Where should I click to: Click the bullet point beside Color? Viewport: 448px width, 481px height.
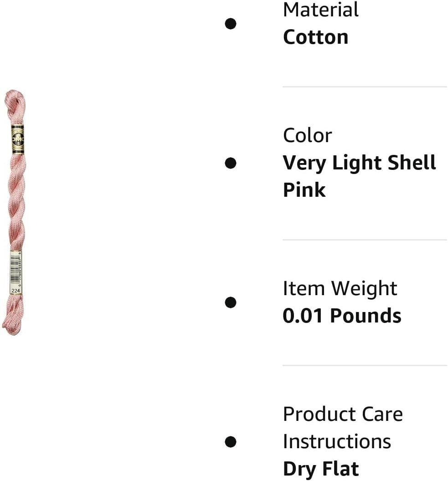click(x=231, y=163)
